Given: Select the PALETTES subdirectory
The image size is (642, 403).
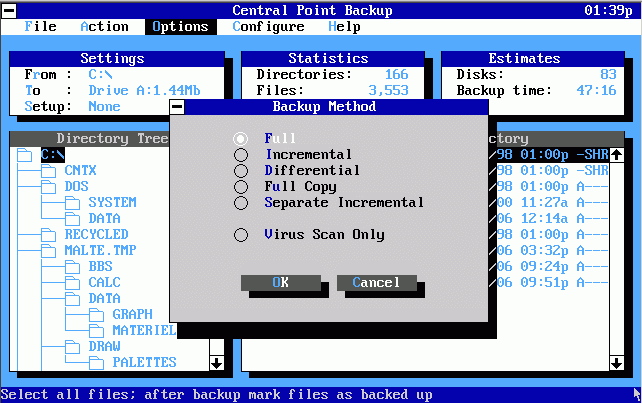Looking at the screenshot, I should [x=145, y=362].
